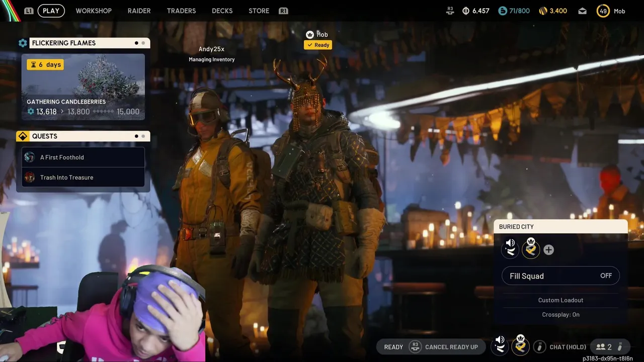
Task: Click the speaking squadmate icon in bottom bar
Action: coord(500,345)
